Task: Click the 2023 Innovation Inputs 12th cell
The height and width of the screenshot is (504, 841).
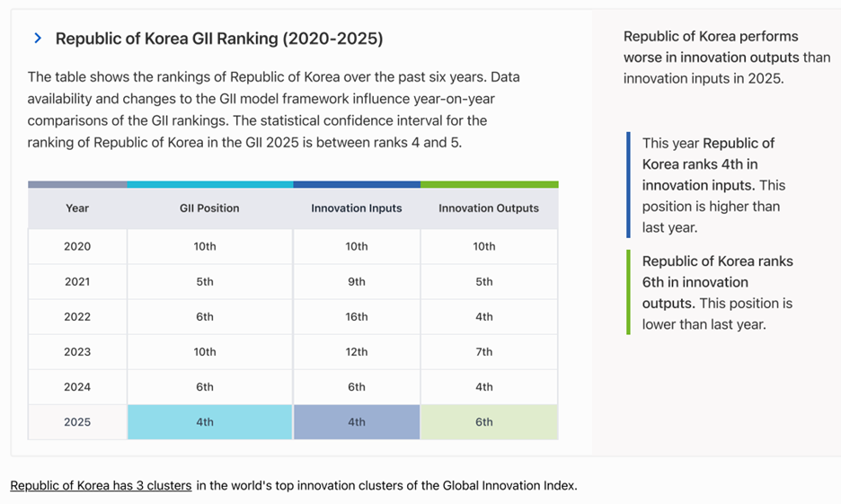Action: 357,352
